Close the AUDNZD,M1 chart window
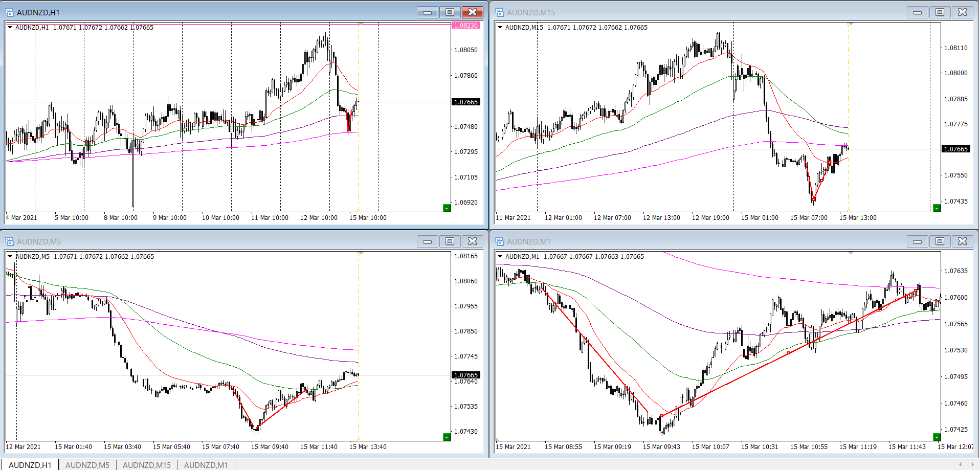This screenshot has height=470, width=980. pos(962,241)
